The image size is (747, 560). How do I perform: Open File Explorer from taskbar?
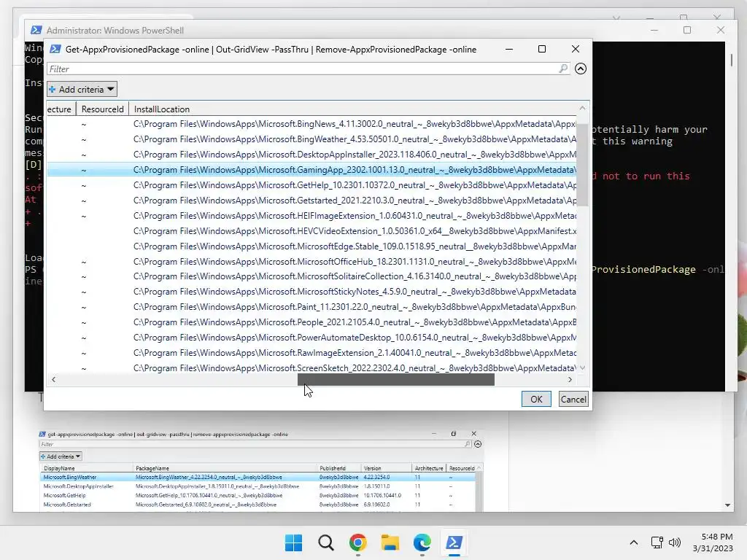pos(390,542)
